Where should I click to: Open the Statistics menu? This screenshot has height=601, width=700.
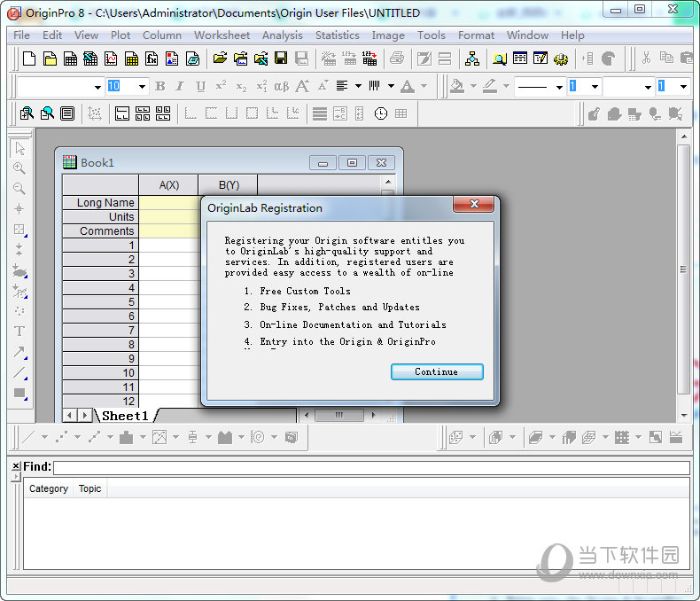coord(337,35)
